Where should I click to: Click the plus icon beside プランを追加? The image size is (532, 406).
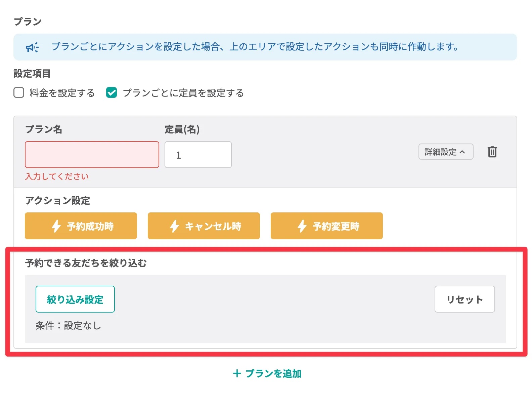tap(237, 373)
